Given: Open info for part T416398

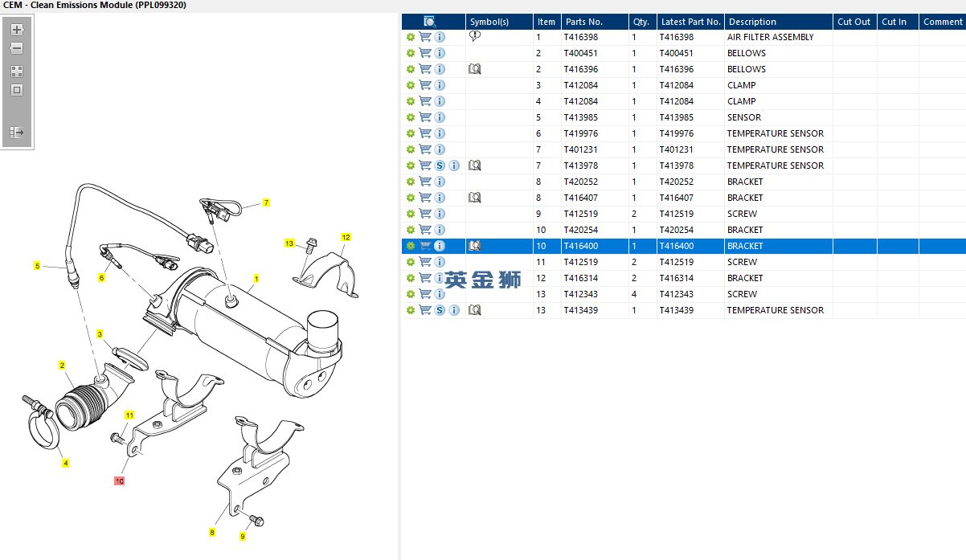Looking at the screenshot, I should (440, 37).
